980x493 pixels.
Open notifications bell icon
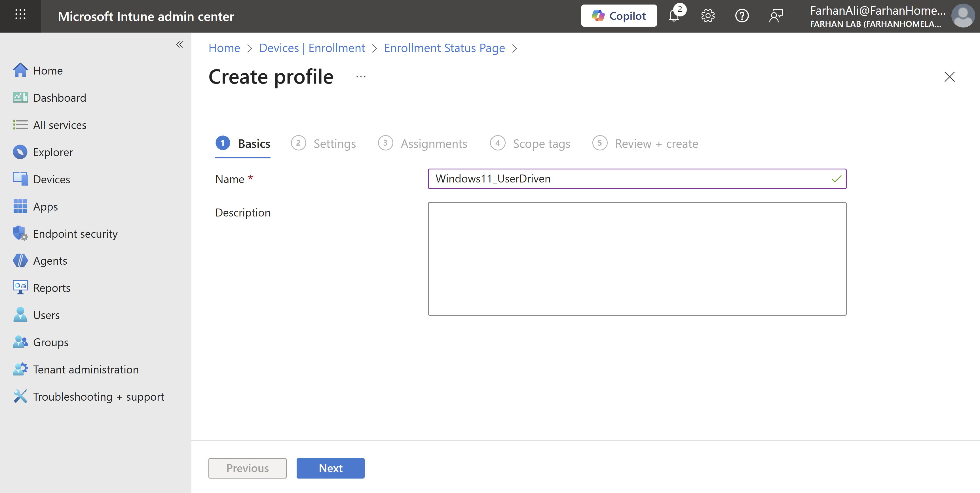(674, 16)
